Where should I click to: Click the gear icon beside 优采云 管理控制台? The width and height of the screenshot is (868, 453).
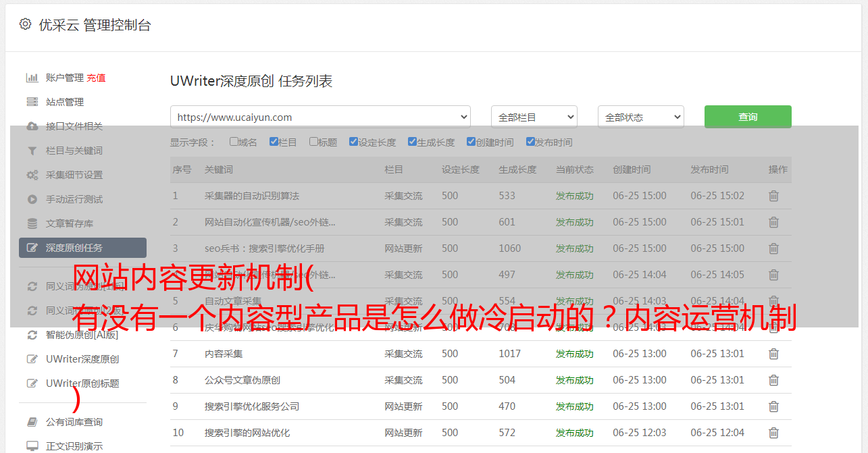coord(25,24)
